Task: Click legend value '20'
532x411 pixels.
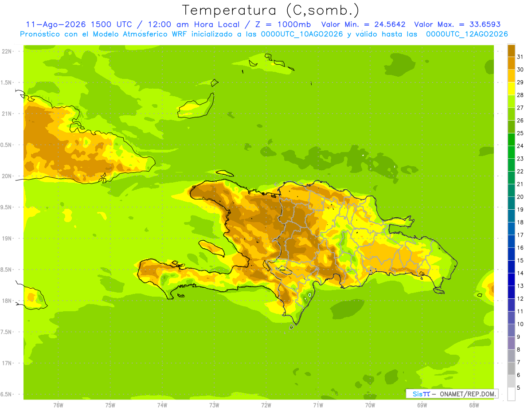Action: (x=520, y=197)
